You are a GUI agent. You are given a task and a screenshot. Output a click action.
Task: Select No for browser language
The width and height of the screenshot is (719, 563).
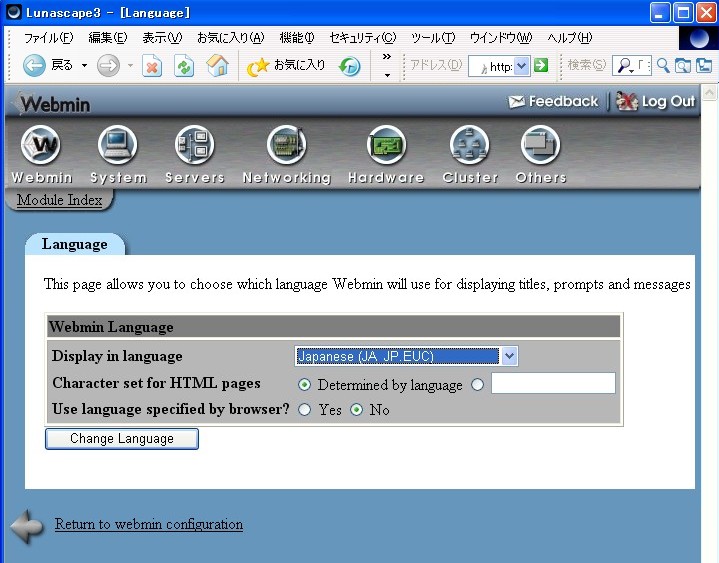[x=356, y=409]
